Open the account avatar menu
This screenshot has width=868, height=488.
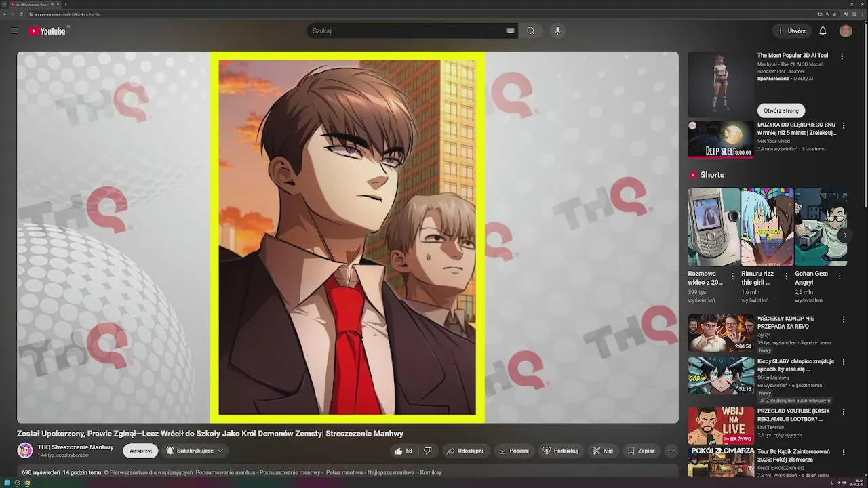(x=846, y=30)
